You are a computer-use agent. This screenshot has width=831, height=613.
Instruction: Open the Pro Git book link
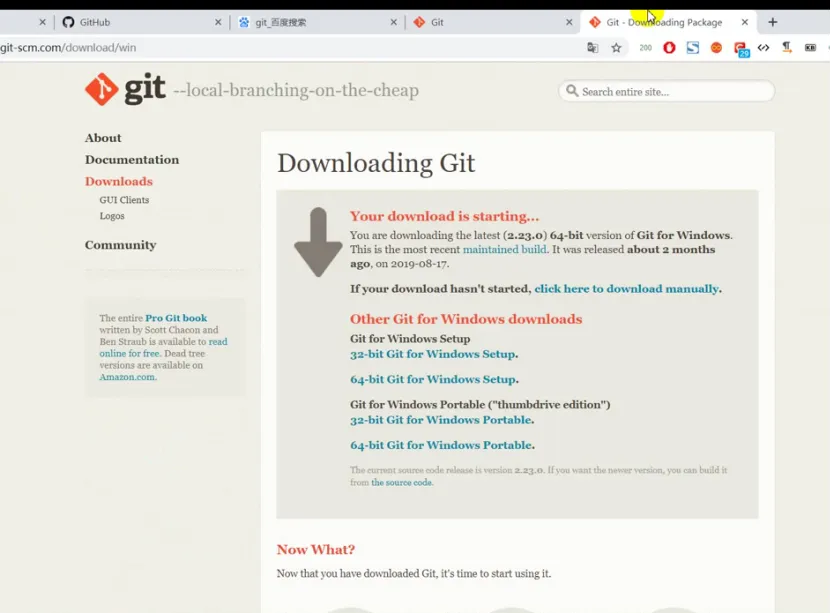176,318
